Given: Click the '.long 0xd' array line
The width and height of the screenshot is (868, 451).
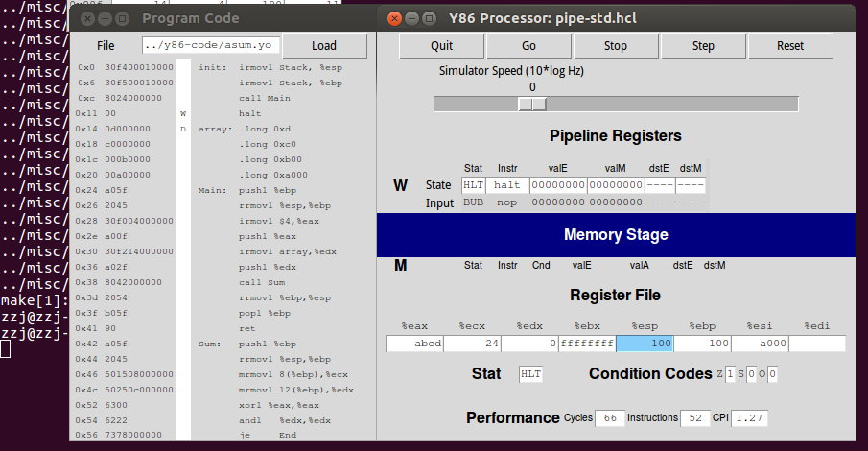Looking at the screenshot, I should tap(265, 130).
